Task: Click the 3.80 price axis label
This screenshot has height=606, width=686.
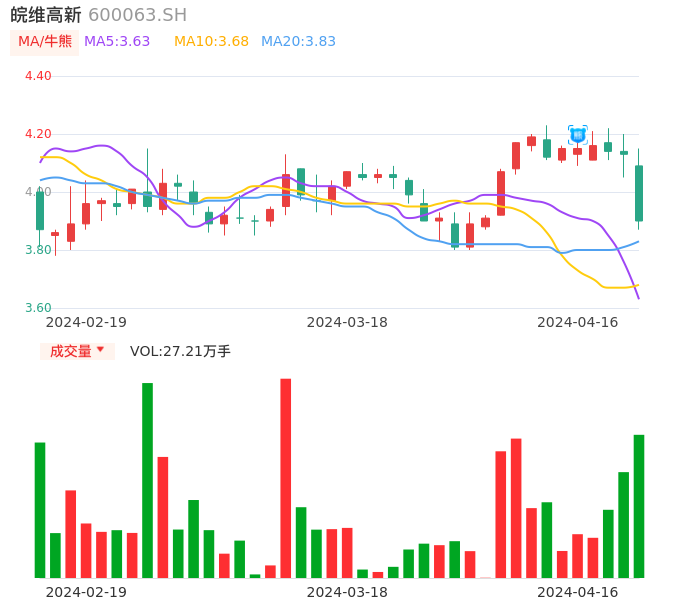Action: [x=38, y=250]
